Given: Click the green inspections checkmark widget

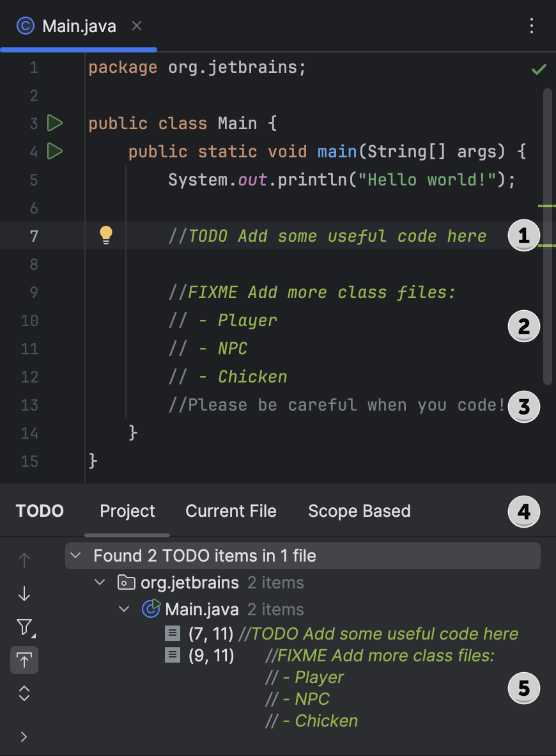Looking at the screenshot, I should (537, 68).
